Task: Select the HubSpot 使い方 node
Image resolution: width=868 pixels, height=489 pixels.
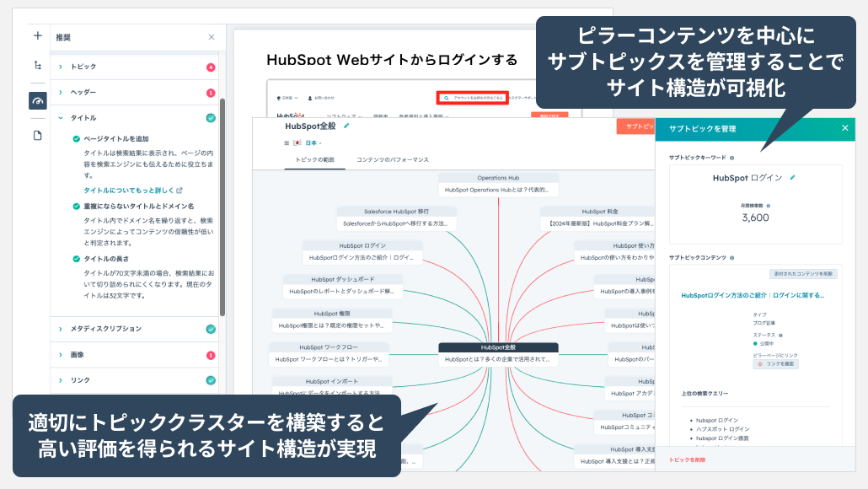Action: coord(615,251)
